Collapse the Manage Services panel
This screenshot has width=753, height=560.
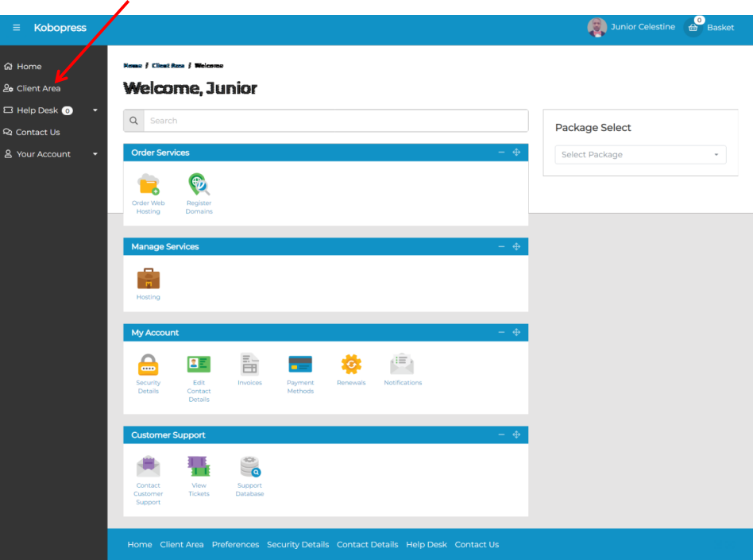(501, 246)
